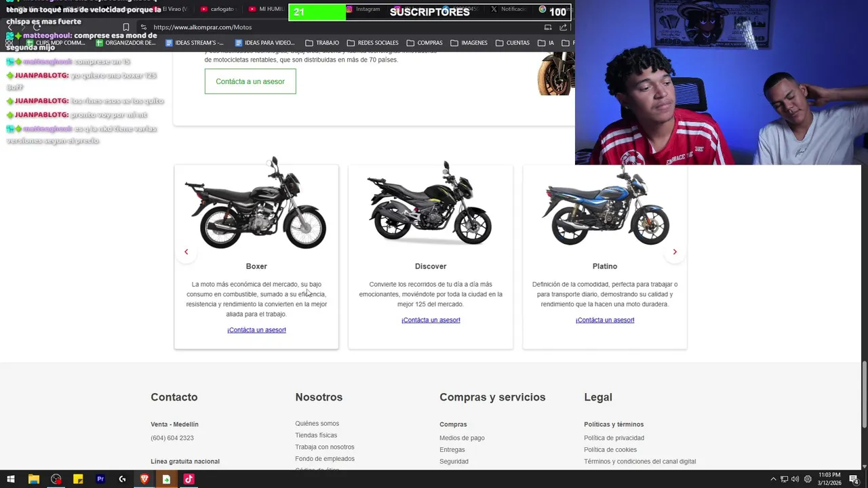Open the TikTok Live Studio taskbar icon

click(189, 479)
